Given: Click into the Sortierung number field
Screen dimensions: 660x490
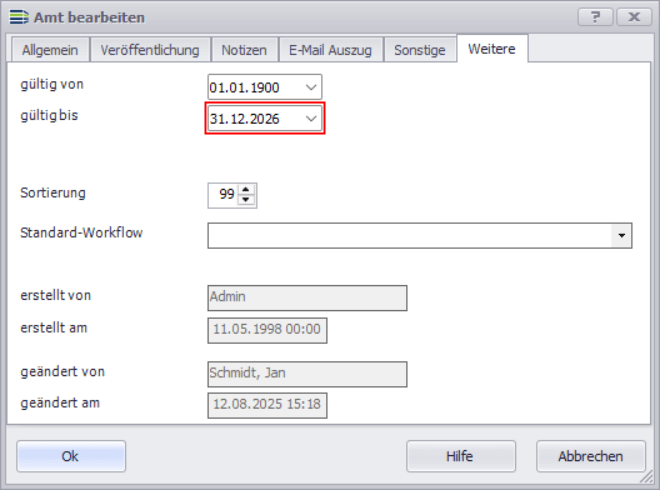Looking at the screenshot, I should tap(223, 195).
